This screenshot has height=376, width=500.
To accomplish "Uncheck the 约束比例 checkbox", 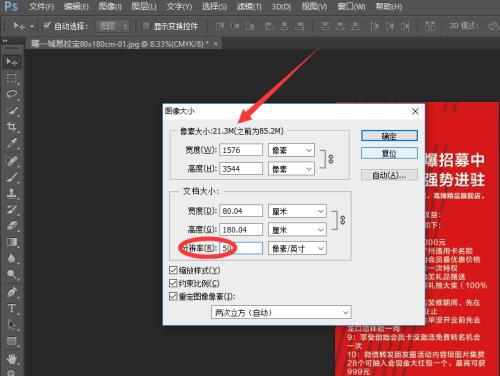I will point(173,283).
